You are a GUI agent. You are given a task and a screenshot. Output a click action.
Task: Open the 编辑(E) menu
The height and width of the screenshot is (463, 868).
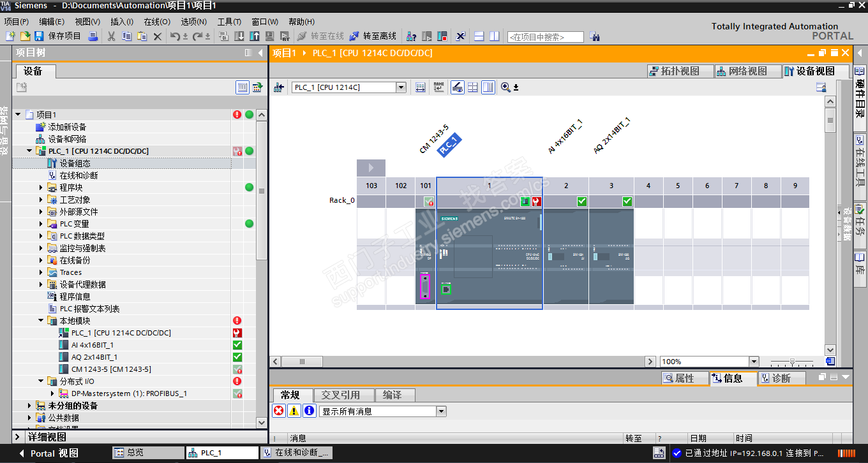[52, 22]
